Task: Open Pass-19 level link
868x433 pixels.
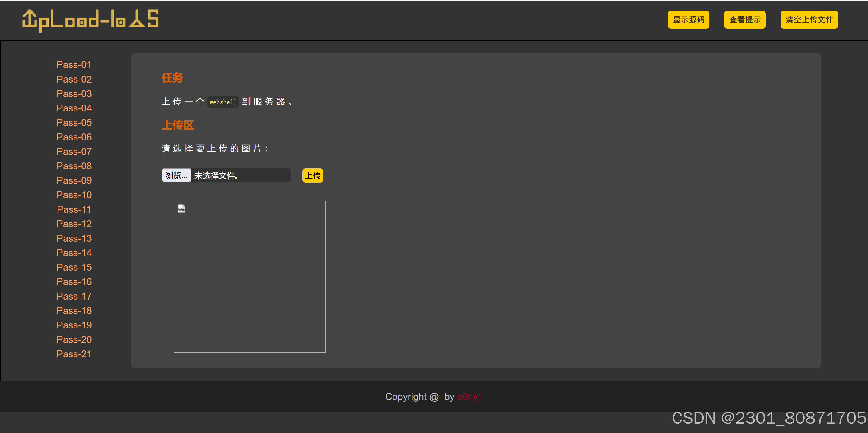Action: [74, 325]
